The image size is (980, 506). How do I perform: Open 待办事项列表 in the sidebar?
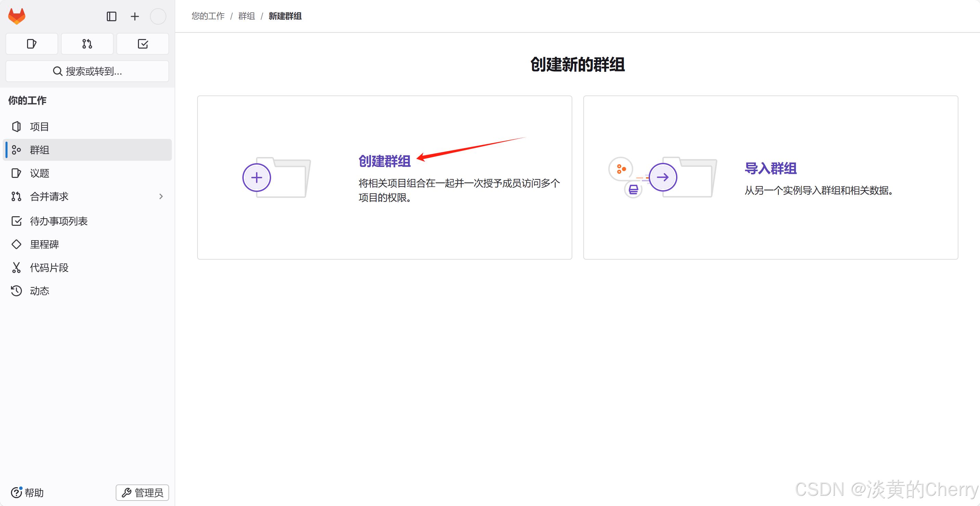87,221
